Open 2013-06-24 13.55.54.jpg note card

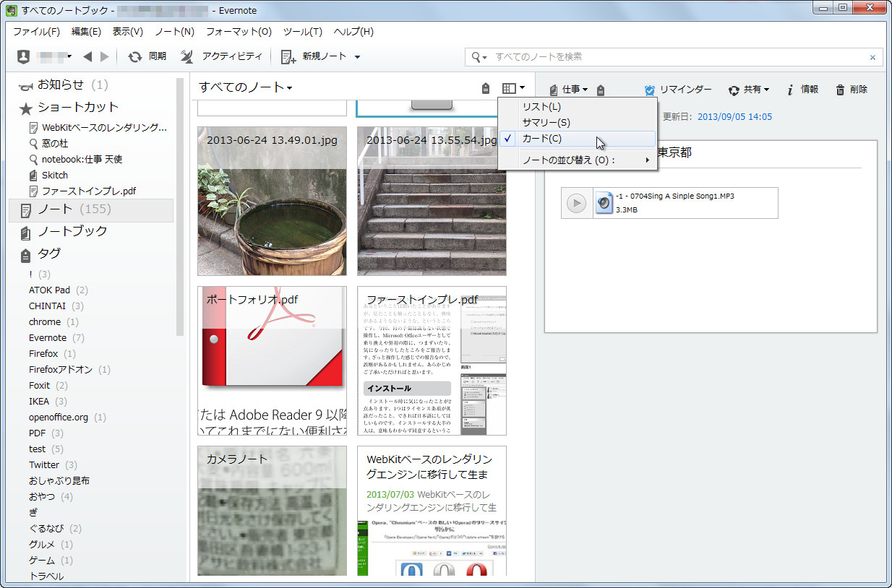(432, 201)
